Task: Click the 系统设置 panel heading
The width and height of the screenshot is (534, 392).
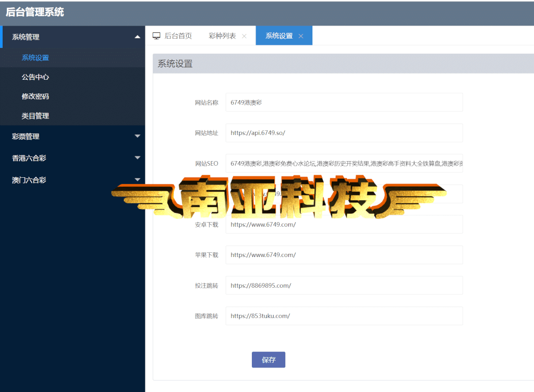Action: coord(175,64)
